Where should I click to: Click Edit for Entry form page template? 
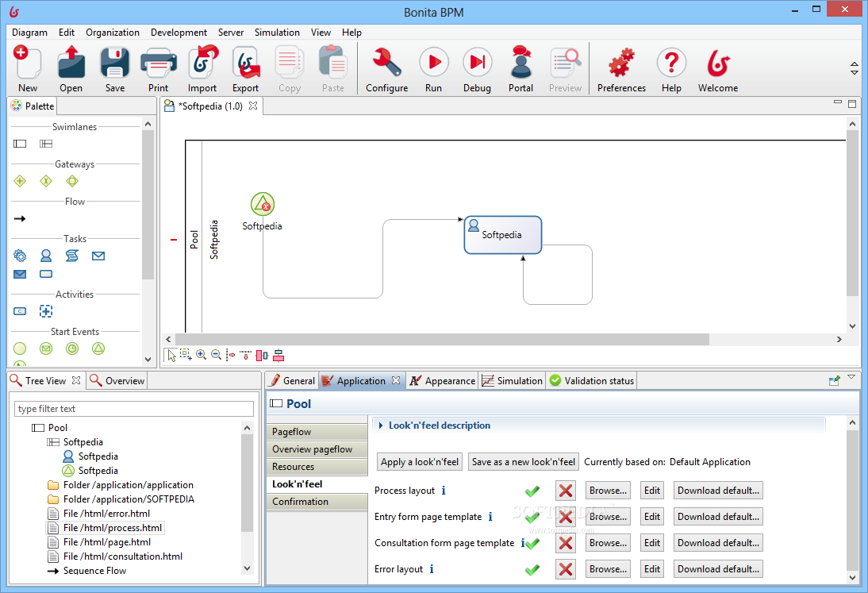651,517
